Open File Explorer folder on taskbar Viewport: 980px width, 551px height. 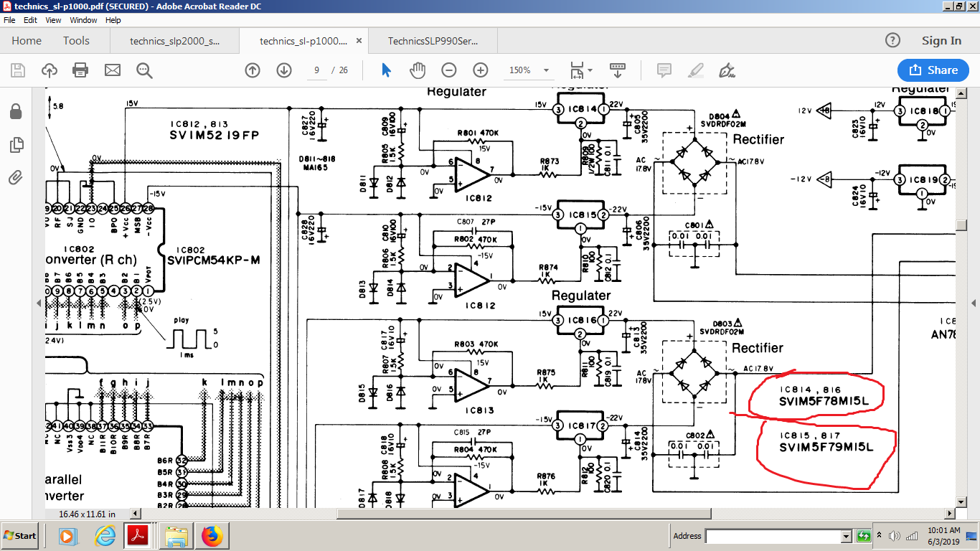[176, 536]
